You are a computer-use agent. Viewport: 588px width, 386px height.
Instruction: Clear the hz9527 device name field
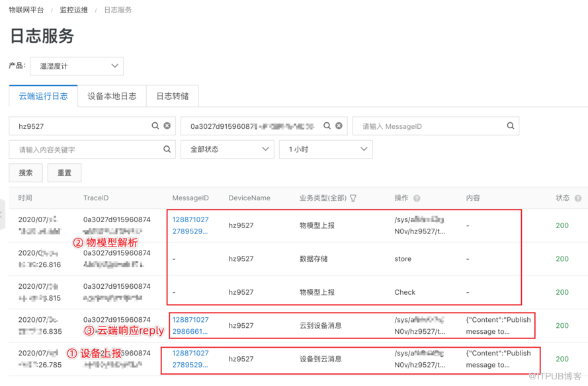point(167,126)
